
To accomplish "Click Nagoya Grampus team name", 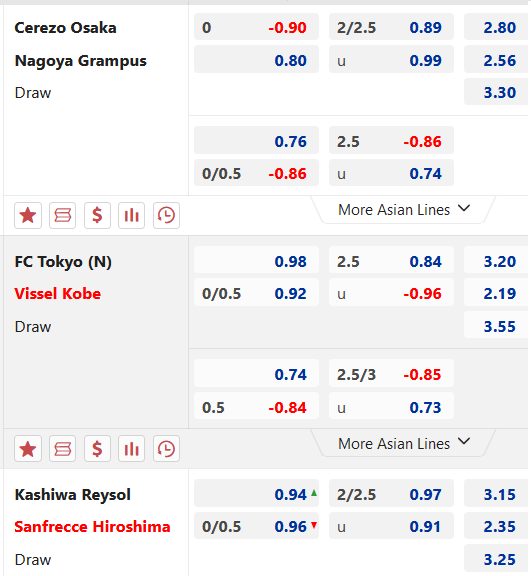I will [80, 61].
